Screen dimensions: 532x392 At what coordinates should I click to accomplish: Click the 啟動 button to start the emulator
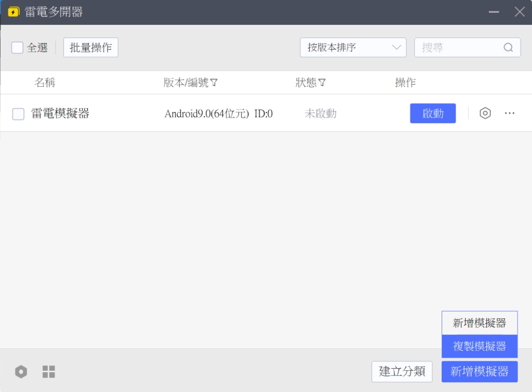(x=433, y=113)
